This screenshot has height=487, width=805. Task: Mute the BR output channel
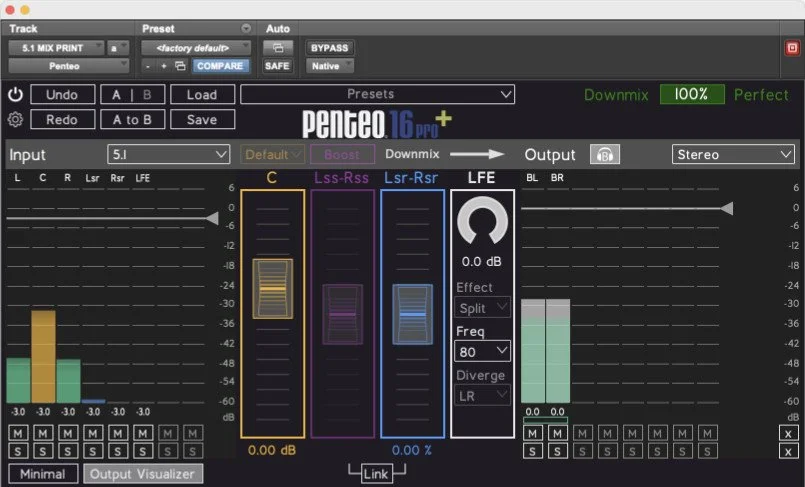click(x=558, y=434)
